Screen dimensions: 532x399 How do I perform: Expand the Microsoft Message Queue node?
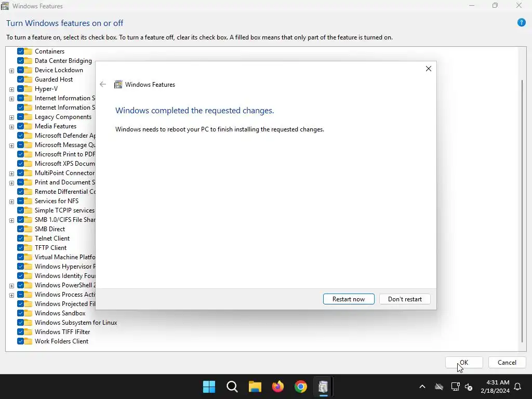pos(11,145)
